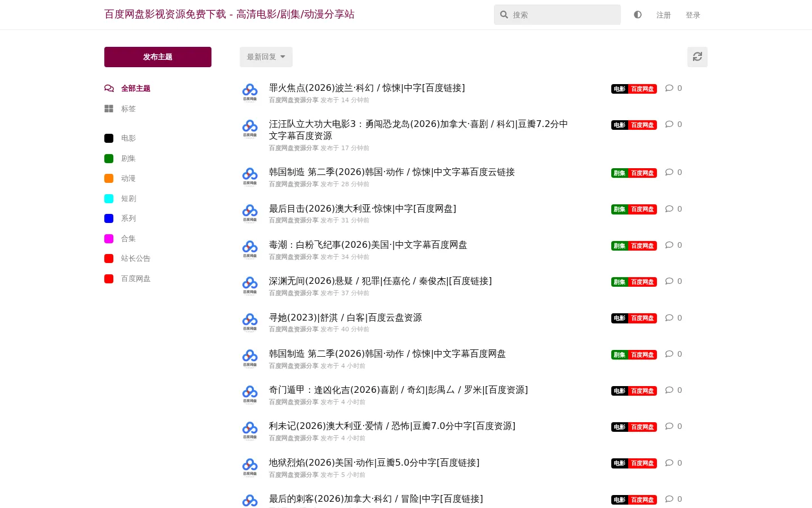
Task: Open the 注册 link
Action: [664, 15]
